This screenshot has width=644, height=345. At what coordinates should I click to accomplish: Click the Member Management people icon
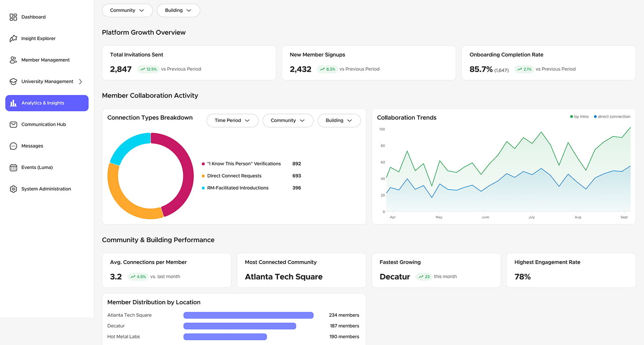tap(13, 60)
